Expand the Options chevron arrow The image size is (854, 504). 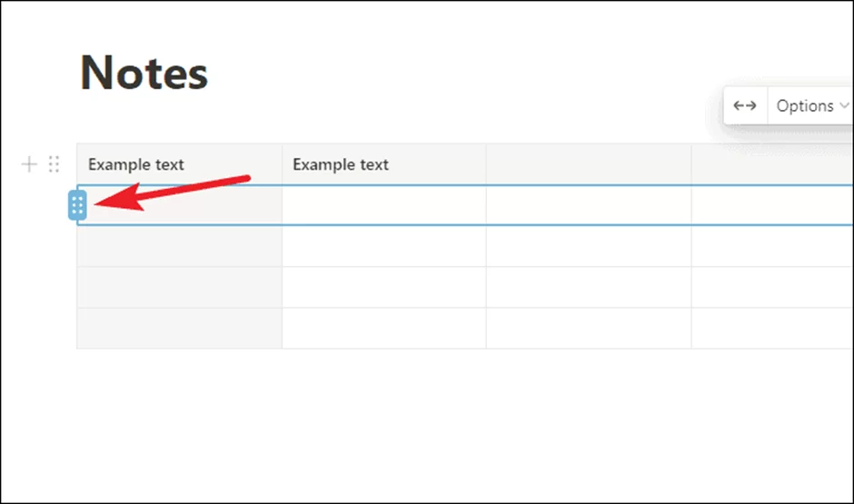tap(844, 105)
